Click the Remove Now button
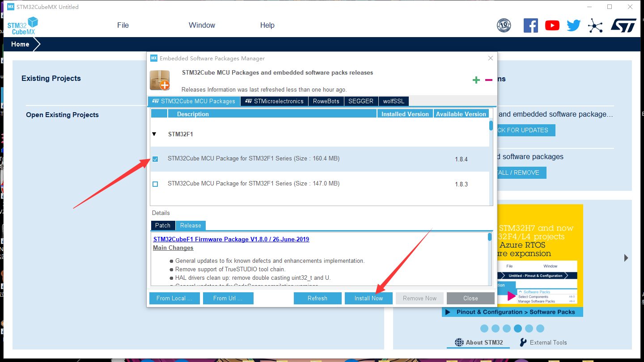 tap(419, 298)
